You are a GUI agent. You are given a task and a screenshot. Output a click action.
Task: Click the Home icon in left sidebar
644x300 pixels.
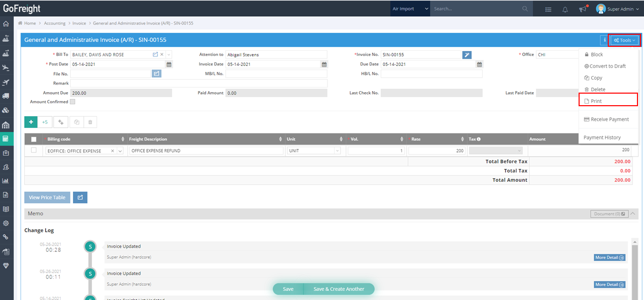tap(6, 24)
